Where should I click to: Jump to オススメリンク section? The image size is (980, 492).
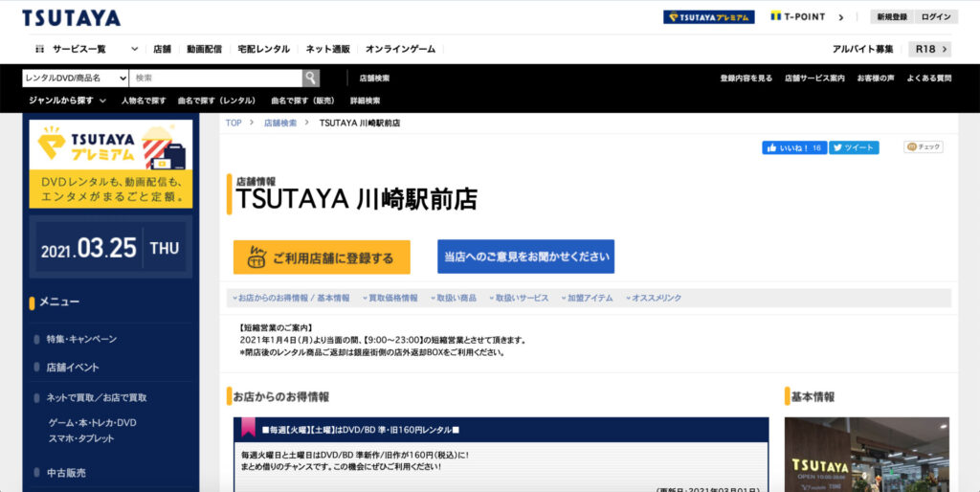[x=654, y=299]
